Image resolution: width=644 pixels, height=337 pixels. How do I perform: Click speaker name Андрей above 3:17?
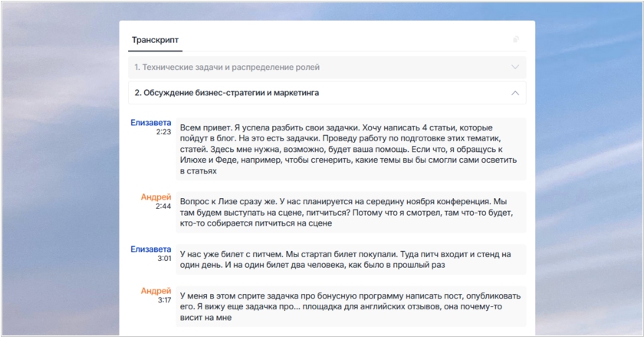pos(156,291)
